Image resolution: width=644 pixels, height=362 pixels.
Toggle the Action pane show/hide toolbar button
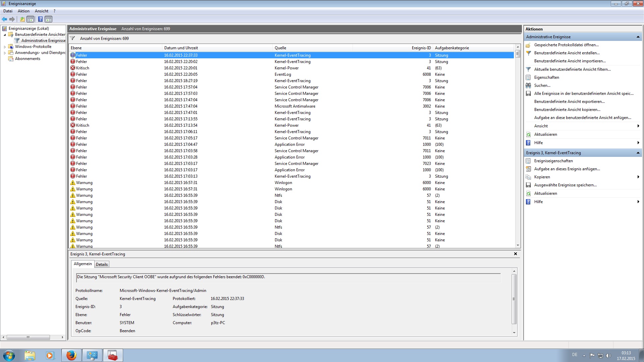49,19
